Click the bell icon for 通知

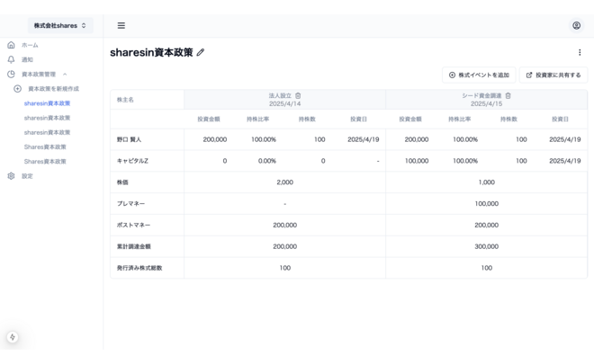tap(11, 59)
